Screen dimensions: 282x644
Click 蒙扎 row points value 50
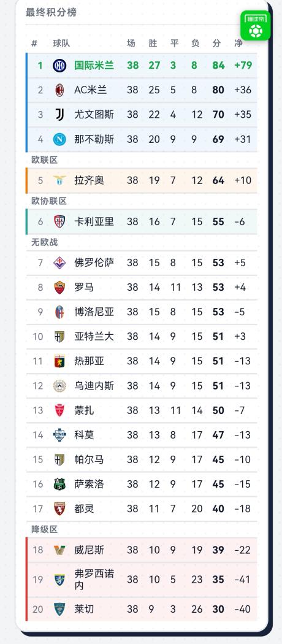click(218, 410)
